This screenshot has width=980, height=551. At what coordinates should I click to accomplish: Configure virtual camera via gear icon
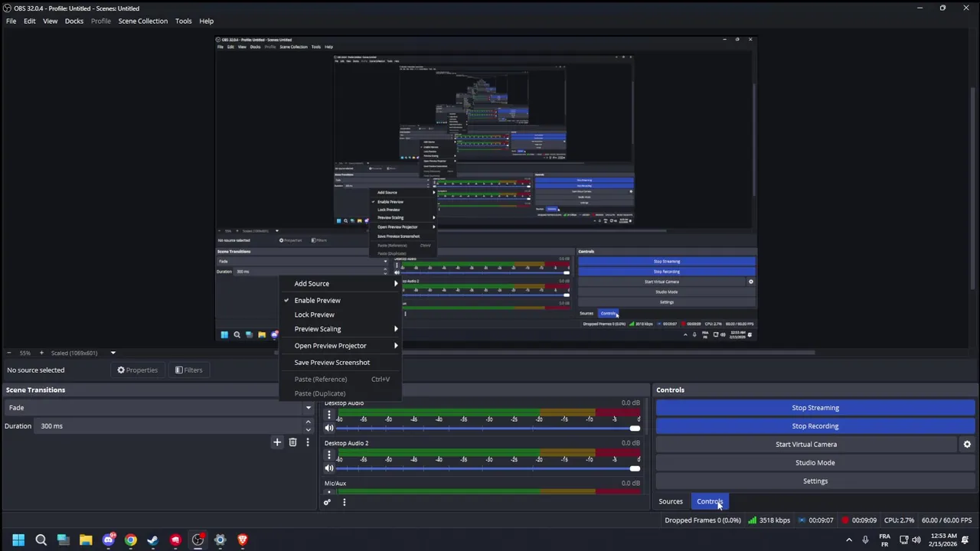pos(967,445)
